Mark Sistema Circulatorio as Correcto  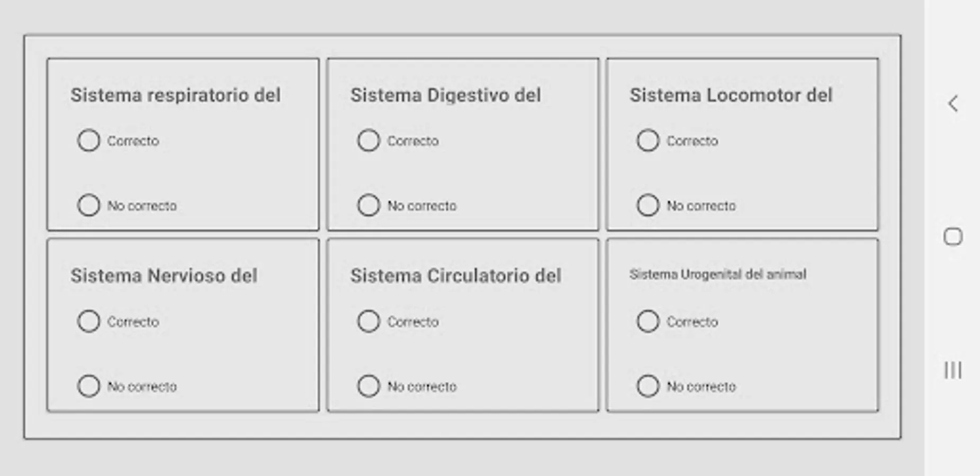click(x=368, y=321)
